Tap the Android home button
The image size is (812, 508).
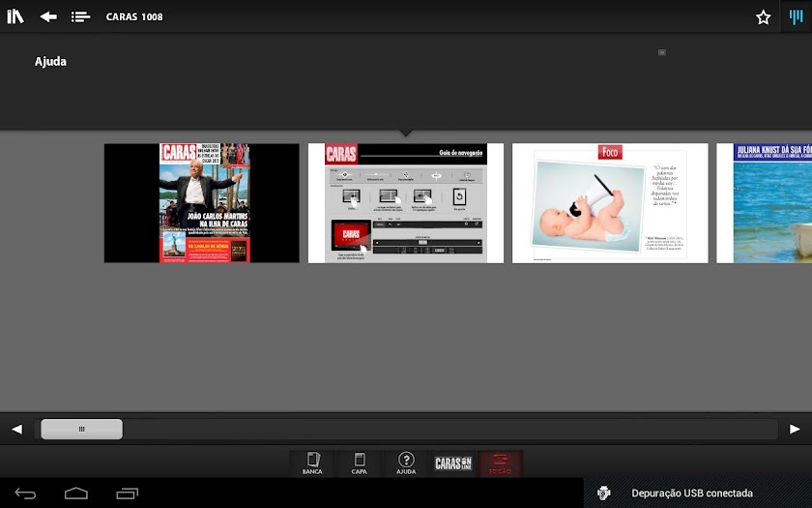(x=76, y=493)
